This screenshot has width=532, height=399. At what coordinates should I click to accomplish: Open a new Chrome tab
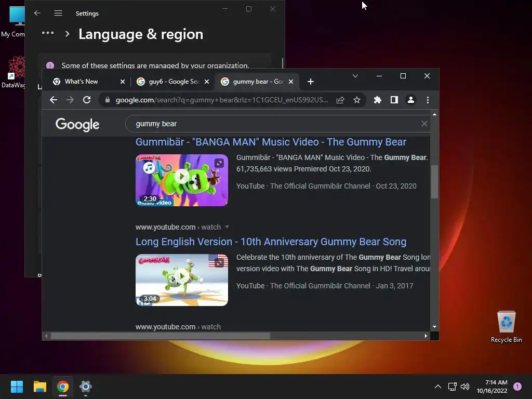pyautogui.click(x=311, y=82)
